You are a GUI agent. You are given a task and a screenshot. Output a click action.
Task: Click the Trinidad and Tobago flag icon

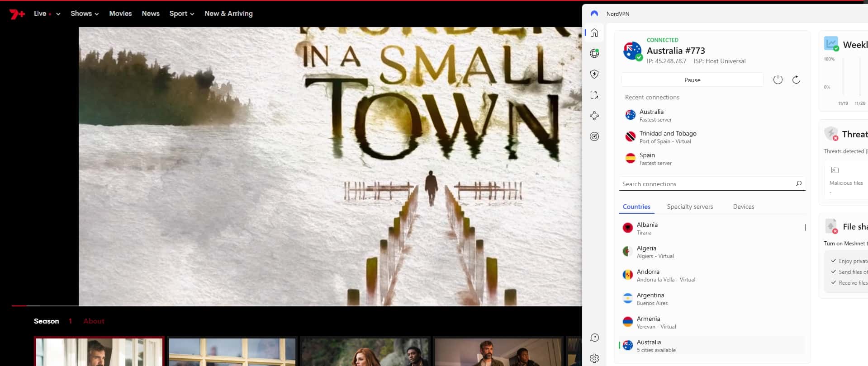tap(630, 137)
